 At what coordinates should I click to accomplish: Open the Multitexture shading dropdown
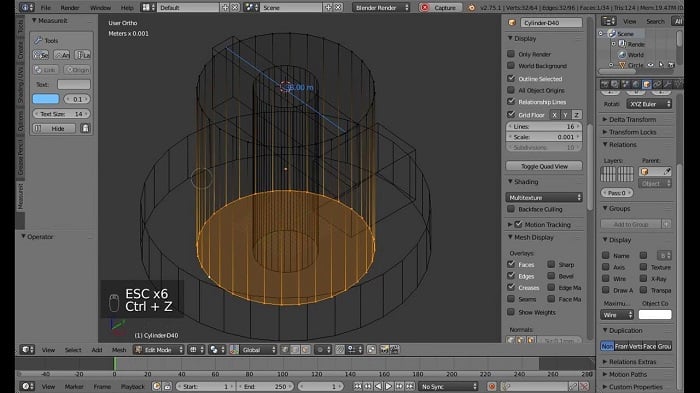pos(544,197)
